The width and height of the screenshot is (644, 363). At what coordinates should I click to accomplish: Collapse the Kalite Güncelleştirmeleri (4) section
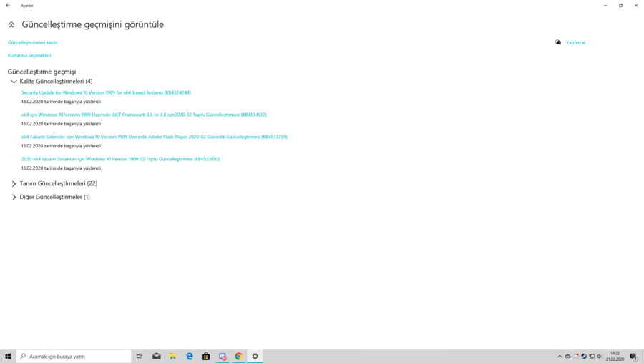point(14,82)
